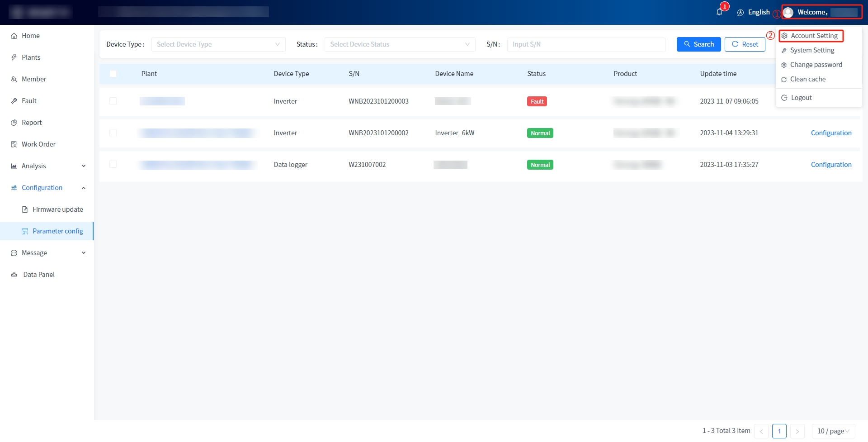Click the Member person icon in sidebar
868x442 pixels.
(14, 79)
